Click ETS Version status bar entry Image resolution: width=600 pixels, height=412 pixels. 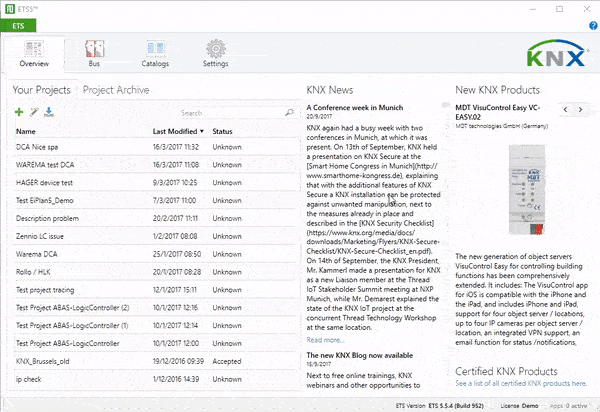tap(439, 405)
